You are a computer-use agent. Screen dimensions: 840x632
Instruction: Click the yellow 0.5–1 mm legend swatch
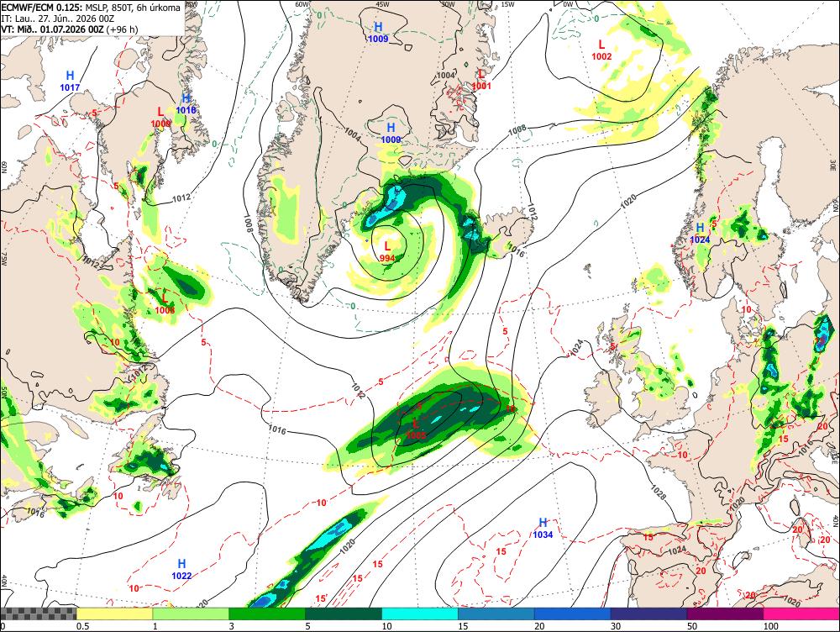coord(114,614)
